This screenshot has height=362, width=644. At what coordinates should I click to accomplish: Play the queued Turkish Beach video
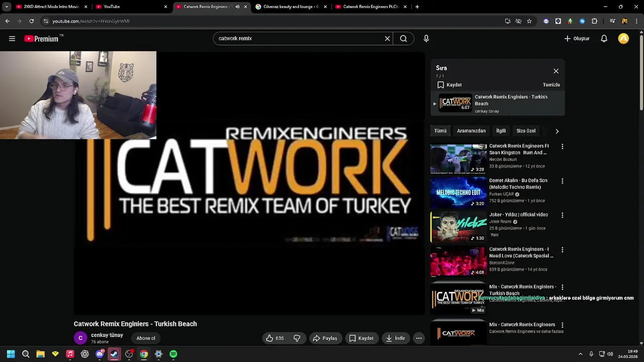point(498,104)
